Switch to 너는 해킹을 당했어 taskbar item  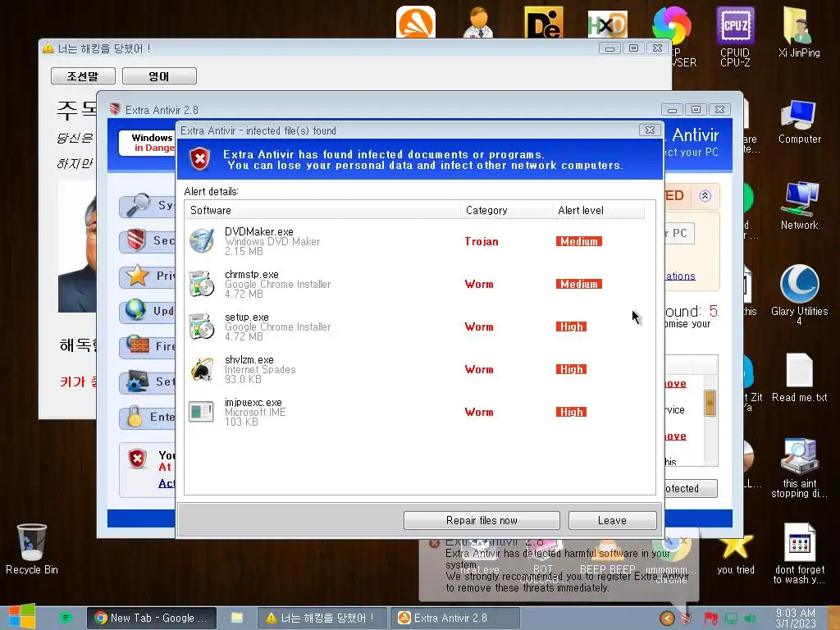tap(322, 618)
